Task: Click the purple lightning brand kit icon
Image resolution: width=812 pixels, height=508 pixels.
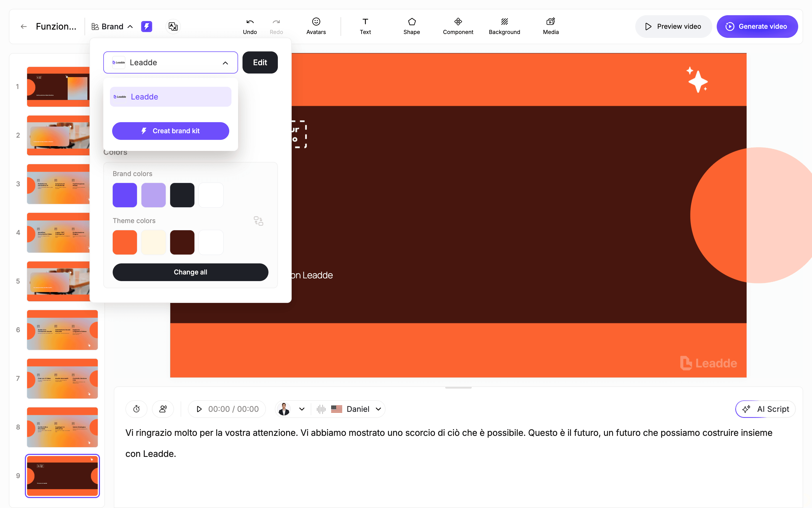Action: [146, 26]
